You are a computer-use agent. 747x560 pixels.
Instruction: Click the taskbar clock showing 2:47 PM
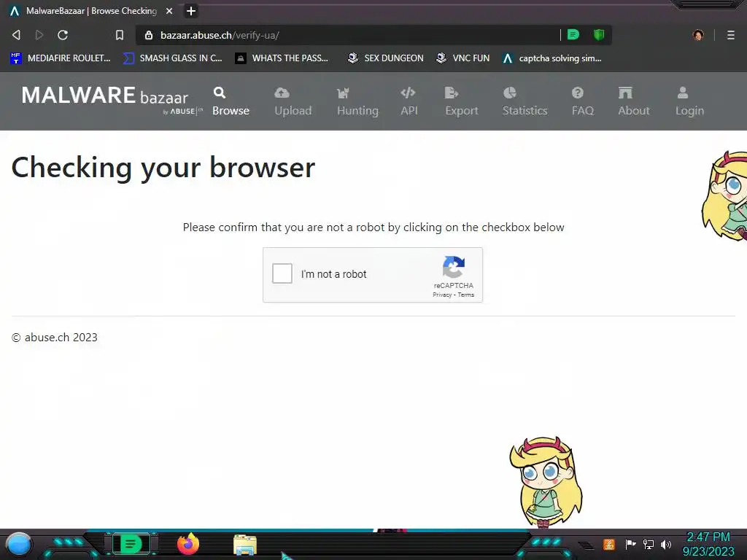click(x=708, y=544)
